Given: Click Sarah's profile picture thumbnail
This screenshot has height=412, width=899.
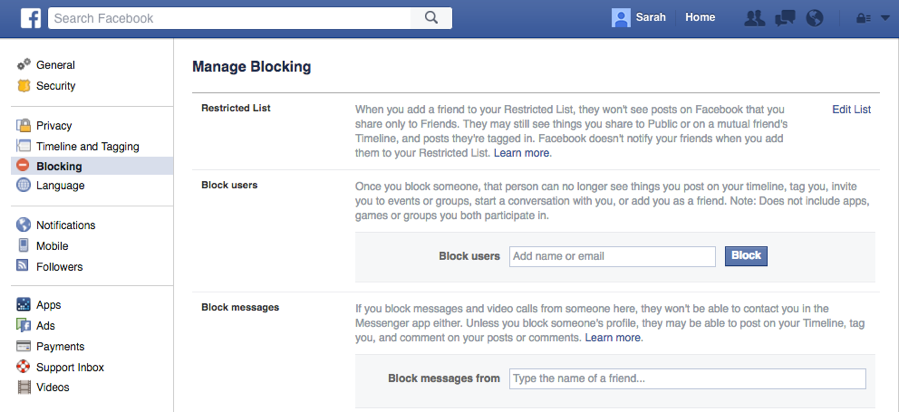Looking at the screenshot, I should tap(621, 17).
